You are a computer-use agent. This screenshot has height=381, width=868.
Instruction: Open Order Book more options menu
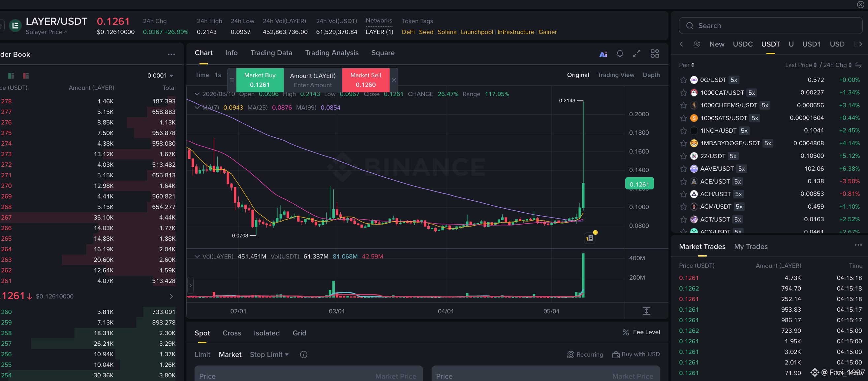tap(171, 55)
